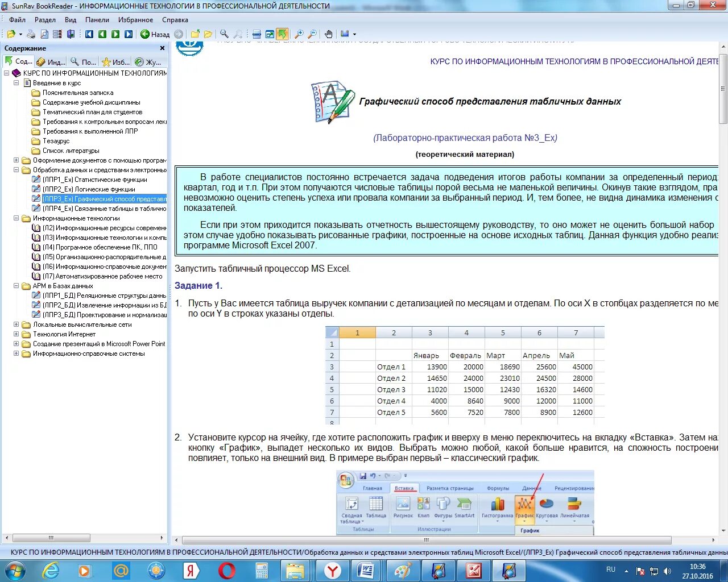Switch to the Изб... favorites tab

coord(116,61)
